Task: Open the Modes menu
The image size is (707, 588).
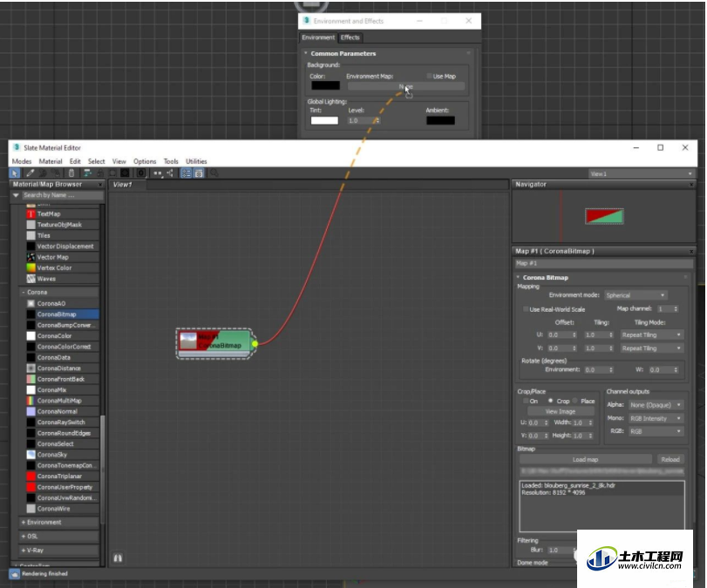Action: pos(22,161)
